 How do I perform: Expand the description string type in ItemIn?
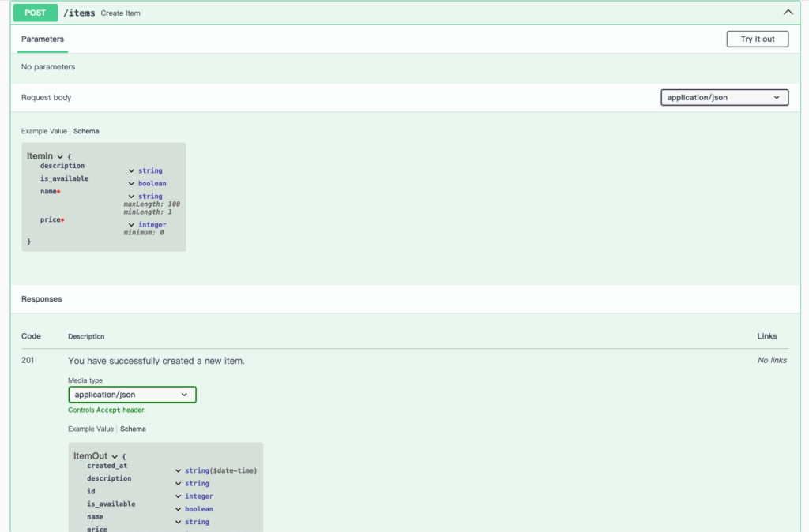pos(133,170)
